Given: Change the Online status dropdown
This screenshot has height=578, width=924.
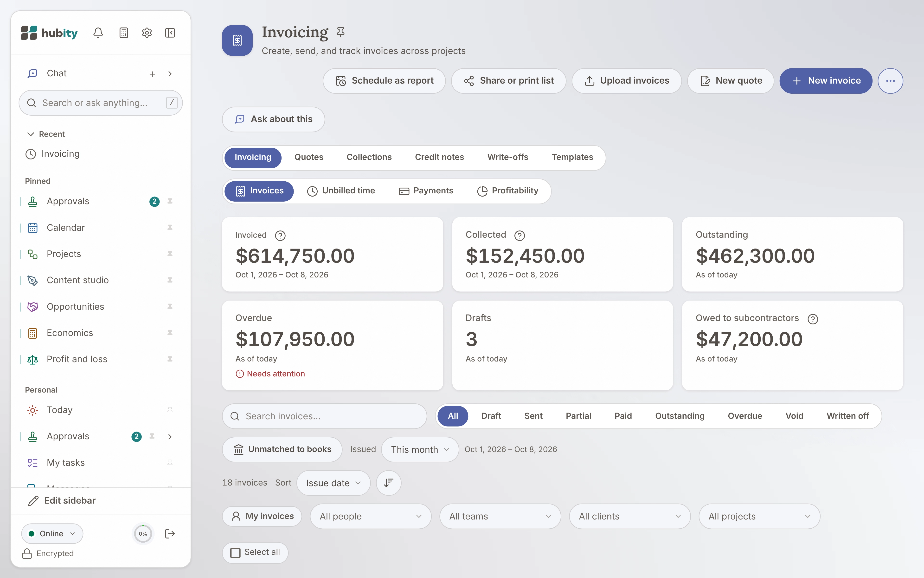Looking at the screenshot, I should pyautogui.click(x=52, y=534).
